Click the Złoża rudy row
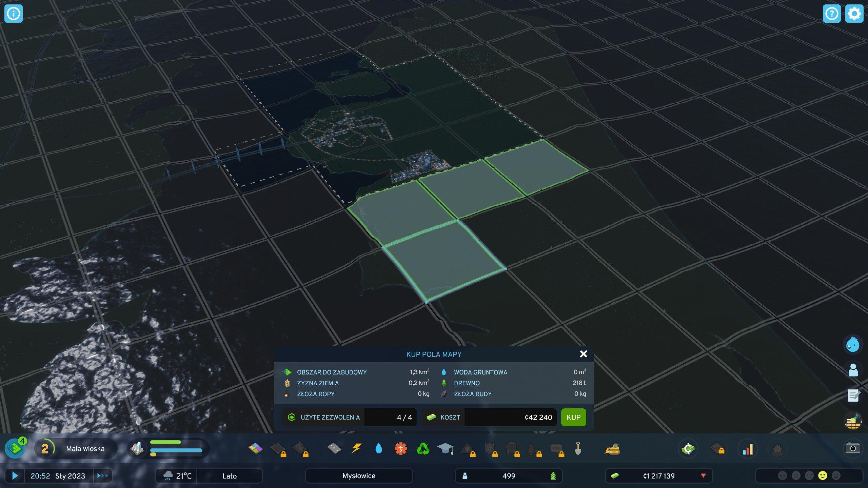Screen dimensions: 868x488 (513, 394)
